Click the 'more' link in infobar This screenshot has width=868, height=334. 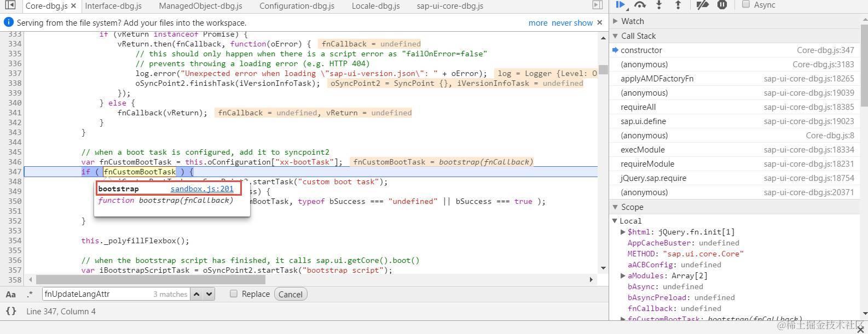pyautogui.click(x=538, y=22)
